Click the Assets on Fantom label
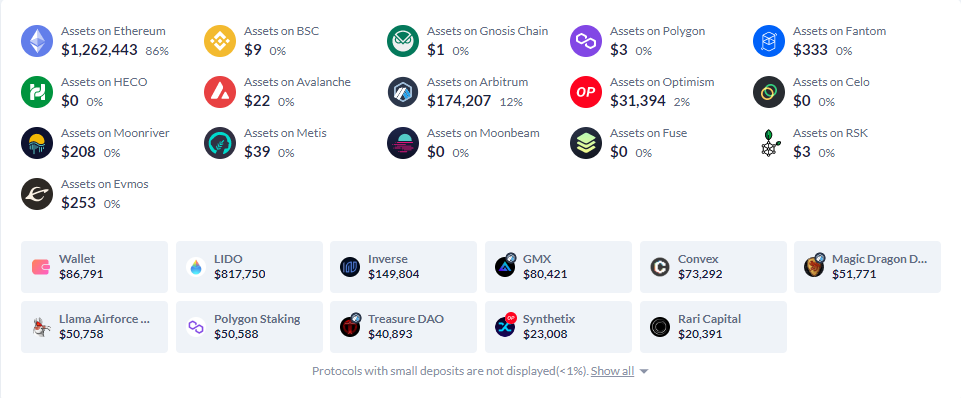961x398 pixels. coord(840,31)
